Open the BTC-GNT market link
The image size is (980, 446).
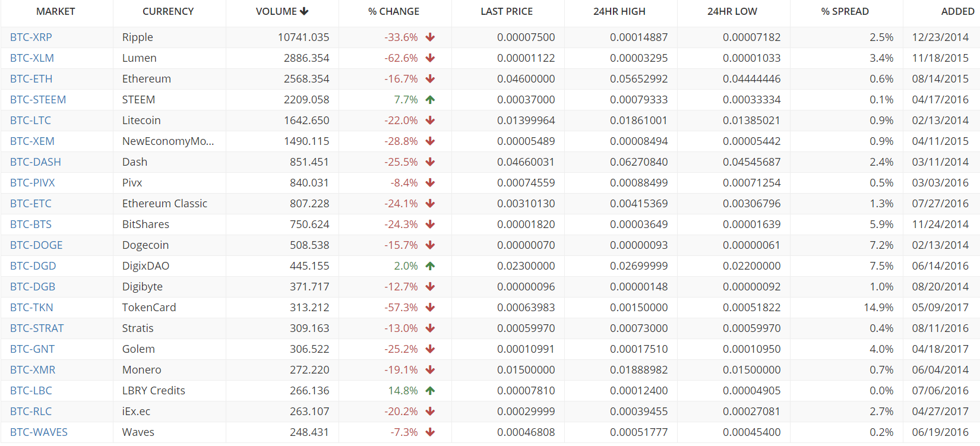pyautogui.click(x=33, y=349)
